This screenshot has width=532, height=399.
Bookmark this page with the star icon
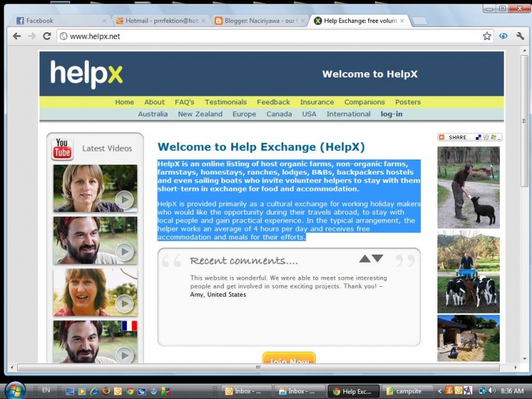tap(487, 36)
